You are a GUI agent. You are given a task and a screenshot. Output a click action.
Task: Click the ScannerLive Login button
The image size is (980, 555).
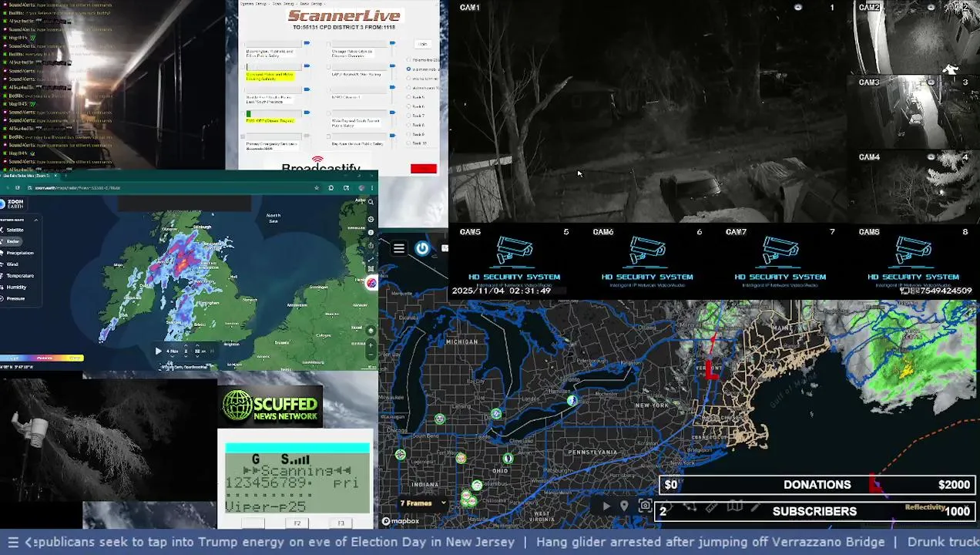[x=422, y=44]
